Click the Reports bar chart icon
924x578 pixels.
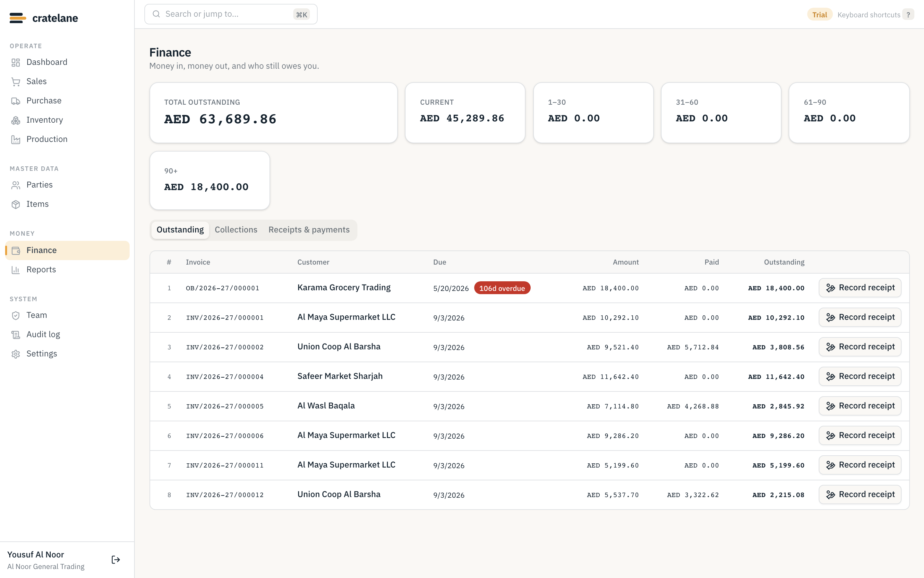16,270
